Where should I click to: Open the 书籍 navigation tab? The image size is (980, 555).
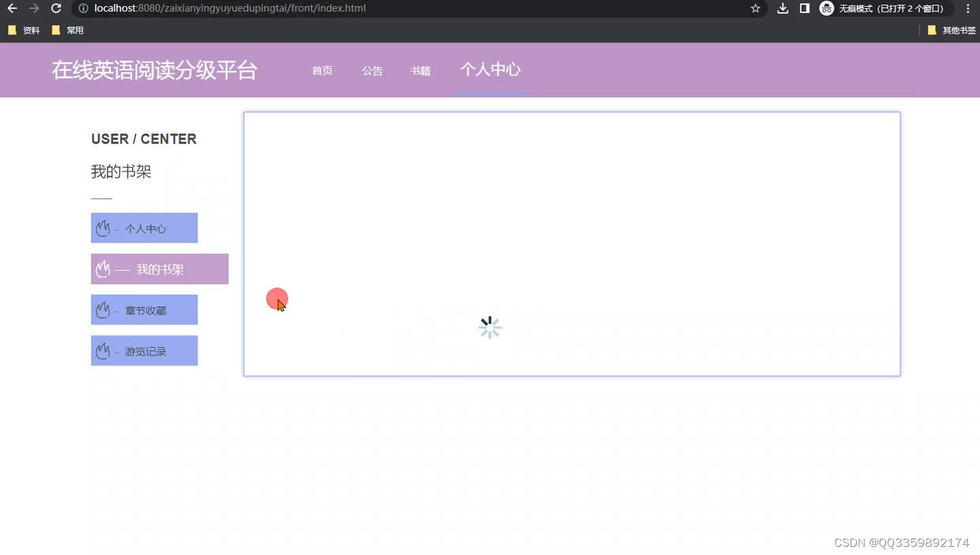coord(420,70)
